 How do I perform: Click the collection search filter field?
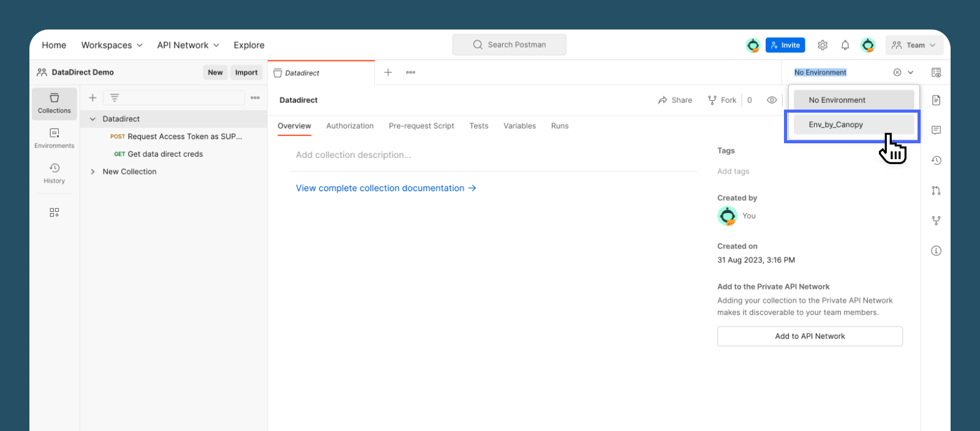point(174,98)
